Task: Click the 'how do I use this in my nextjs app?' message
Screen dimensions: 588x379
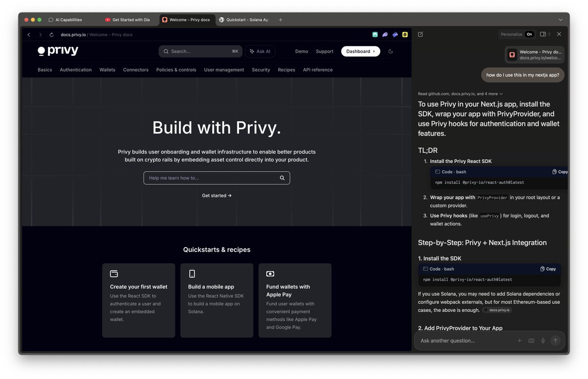Action: click(x=523, y=75)
